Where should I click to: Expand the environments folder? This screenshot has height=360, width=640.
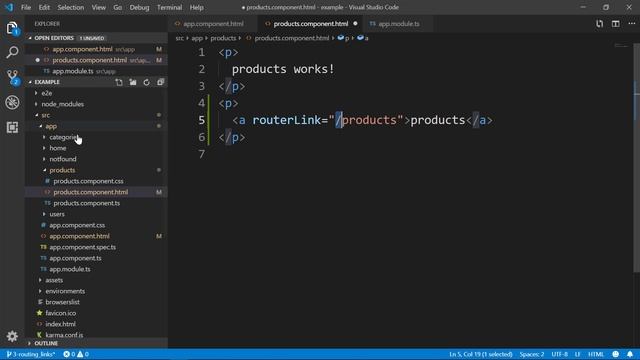coord(65,291)
